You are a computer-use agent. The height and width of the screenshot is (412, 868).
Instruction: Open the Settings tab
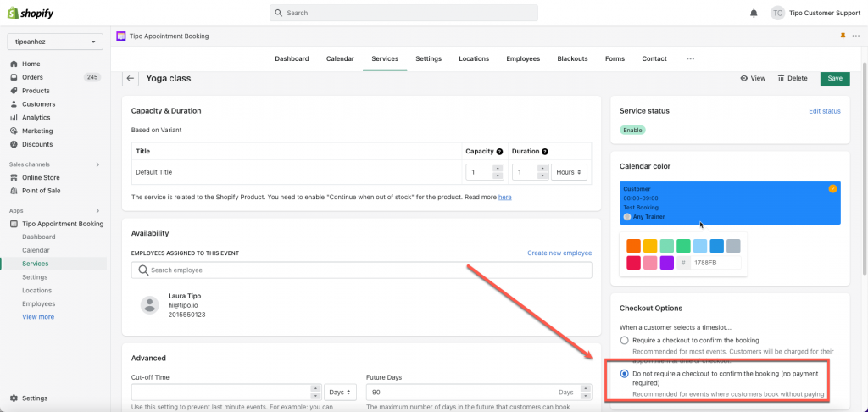(x=428, y=58)
